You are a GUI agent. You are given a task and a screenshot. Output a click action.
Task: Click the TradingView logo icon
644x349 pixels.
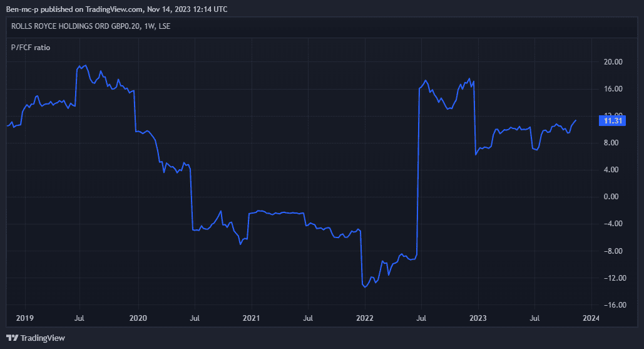(x=12, y=338)
